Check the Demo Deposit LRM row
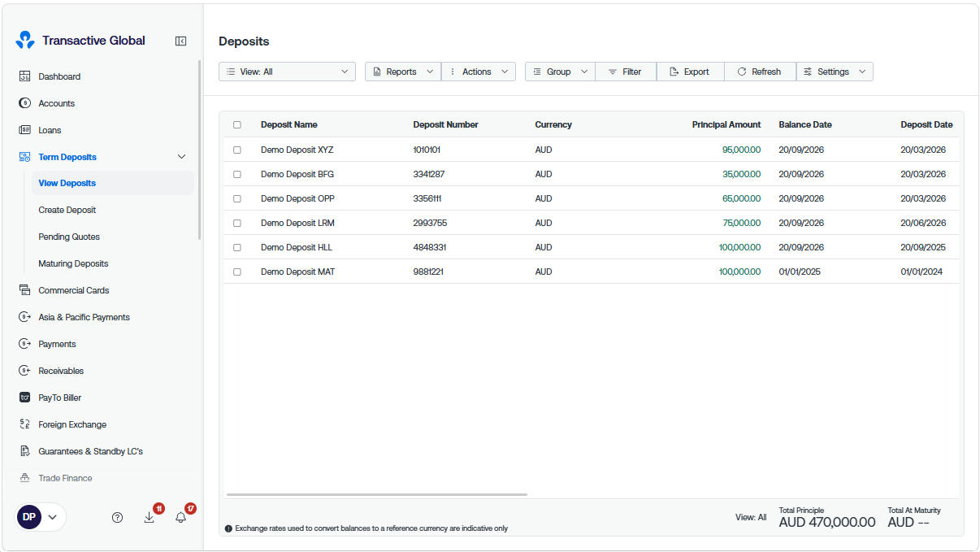 click(x=237, y=223)
